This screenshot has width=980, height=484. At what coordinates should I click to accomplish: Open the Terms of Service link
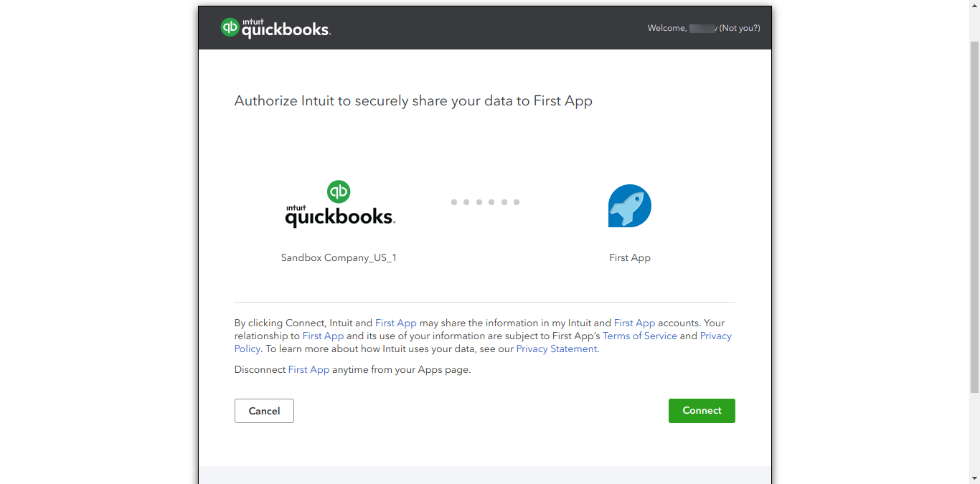(640, 336)
